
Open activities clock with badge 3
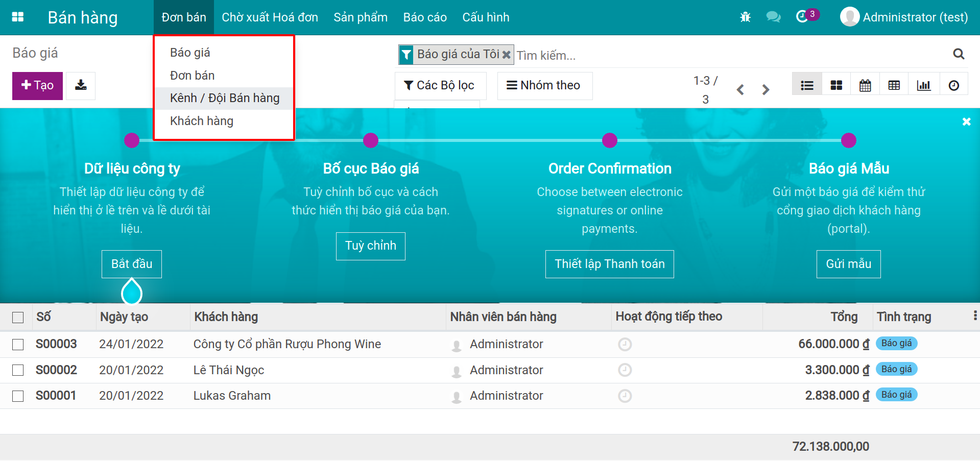[803, 17]
